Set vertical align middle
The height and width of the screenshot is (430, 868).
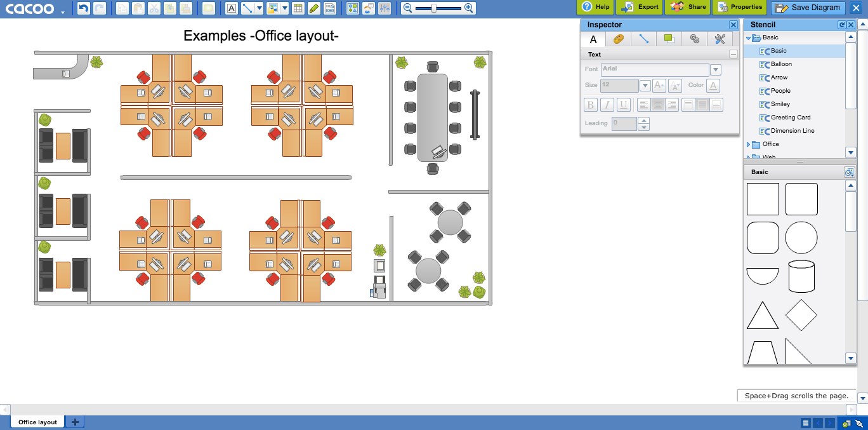[x=702, y=105]
